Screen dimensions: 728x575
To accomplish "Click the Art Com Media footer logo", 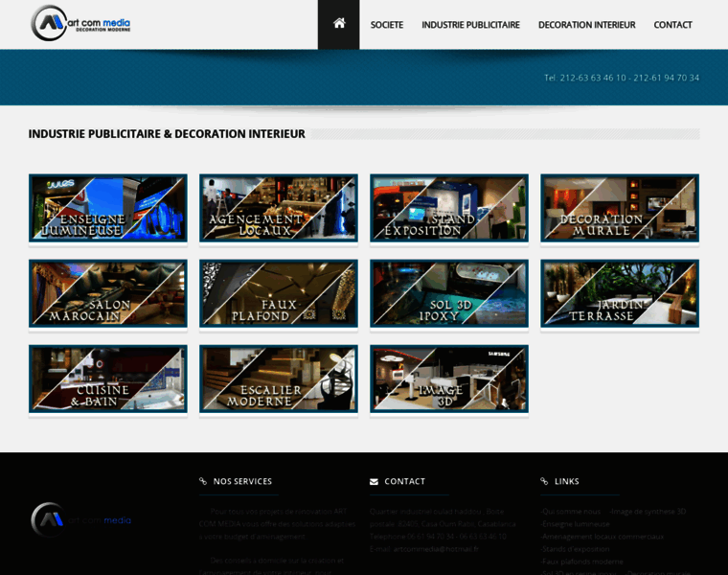I will 81,519.
